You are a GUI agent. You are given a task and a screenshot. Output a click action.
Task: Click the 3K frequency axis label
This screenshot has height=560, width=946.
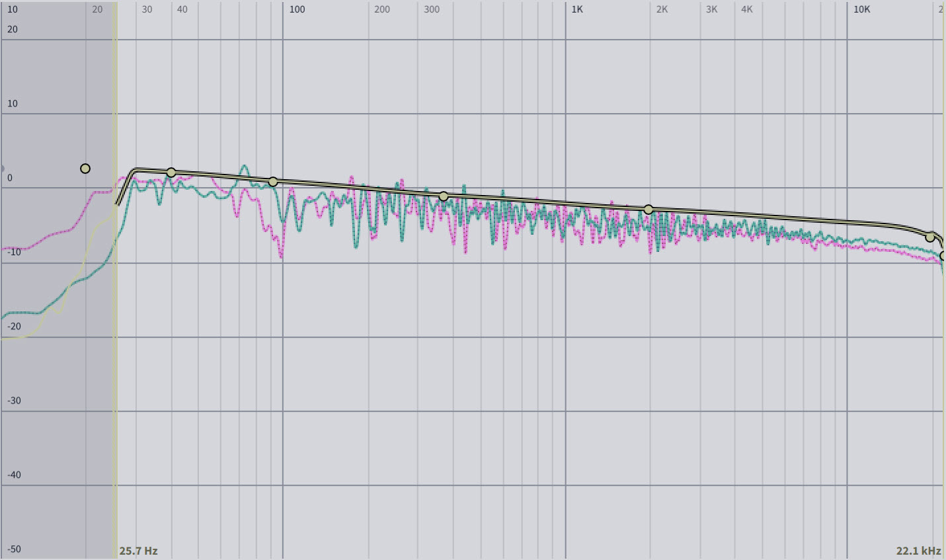coord(711,9)
